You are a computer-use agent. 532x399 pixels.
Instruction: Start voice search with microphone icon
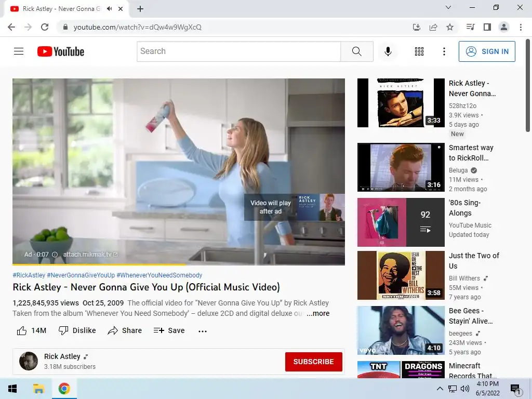click(388, 51)
